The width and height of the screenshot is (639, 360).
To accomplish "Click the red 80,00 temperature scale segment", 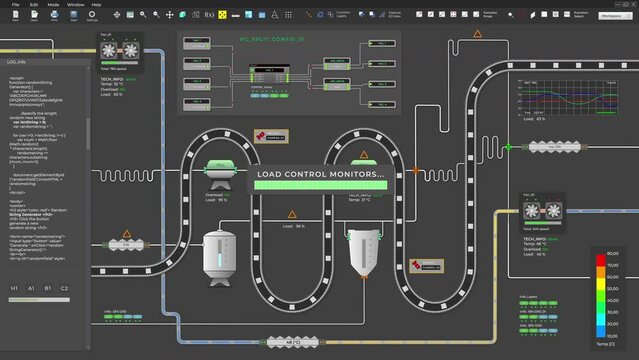I will pyautogui.click(x=601, y=260).
